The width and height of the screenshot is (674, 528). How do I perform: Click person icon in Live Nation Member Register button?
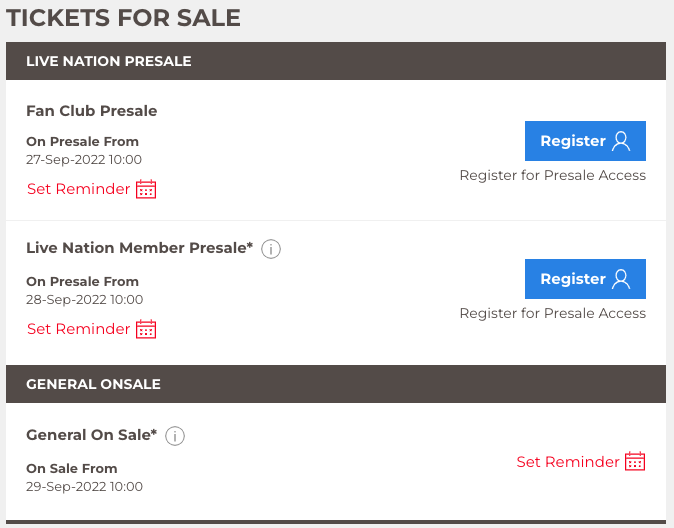(621, 279)
